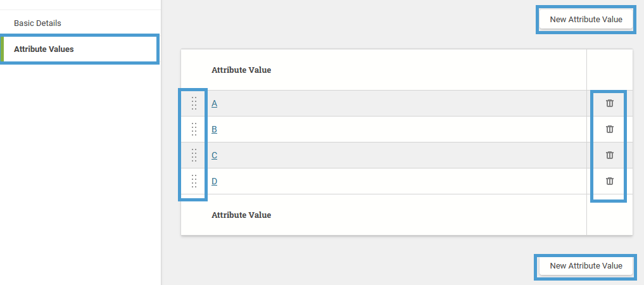Click the dotted grip handle for row D
The height and width of the screenshot is (285, 644).
click(x=194, y=181)
